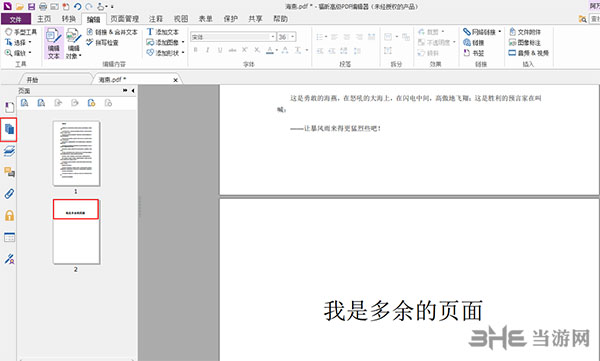Click the first page-panel toolbar icon
The height and width of the screenshot is (361, 600).
pyautogui.click(x=24, y=103)
